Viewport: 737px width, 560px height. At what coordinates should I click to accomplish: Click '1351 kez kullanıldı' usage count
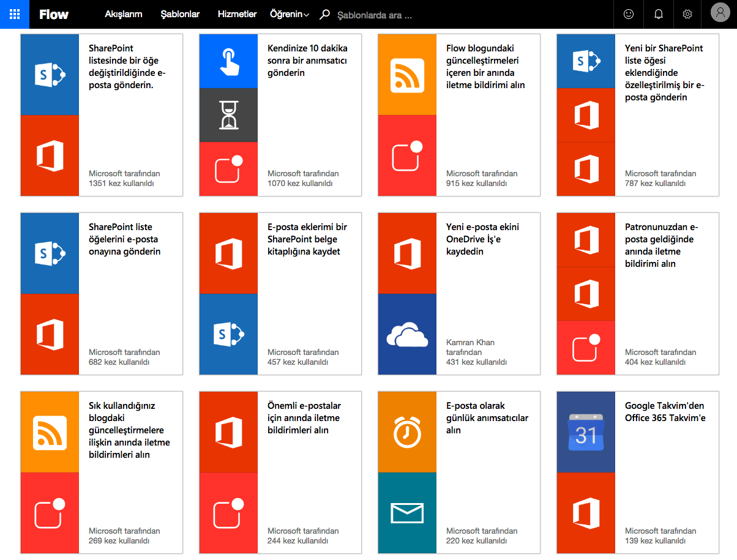point(121,184)
